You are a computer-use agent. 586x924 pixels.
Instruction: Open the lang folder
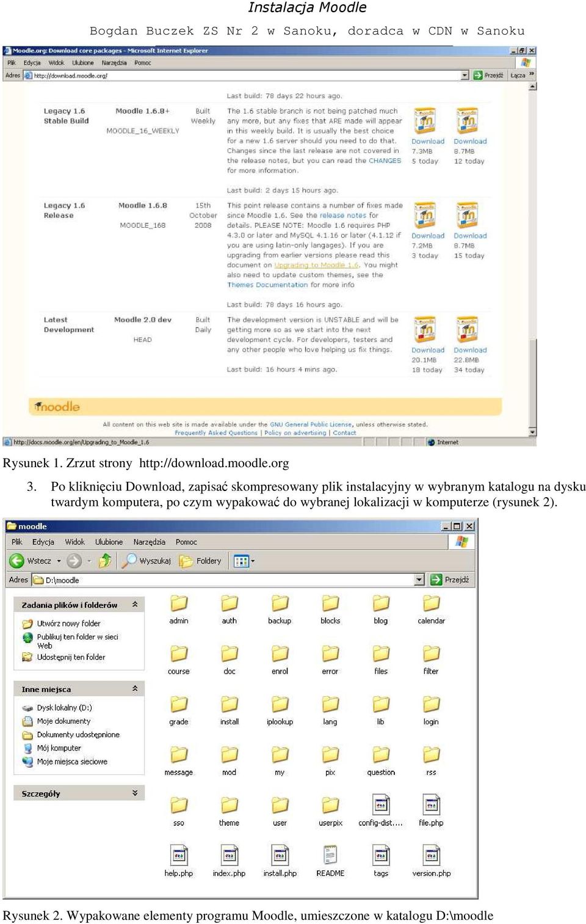pos(330,710)
